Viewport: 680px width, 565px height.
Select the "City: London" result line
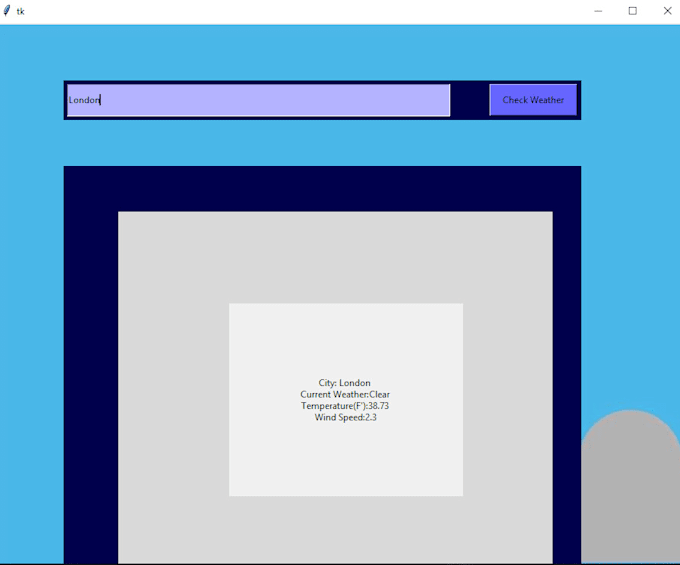pos(345,383)
